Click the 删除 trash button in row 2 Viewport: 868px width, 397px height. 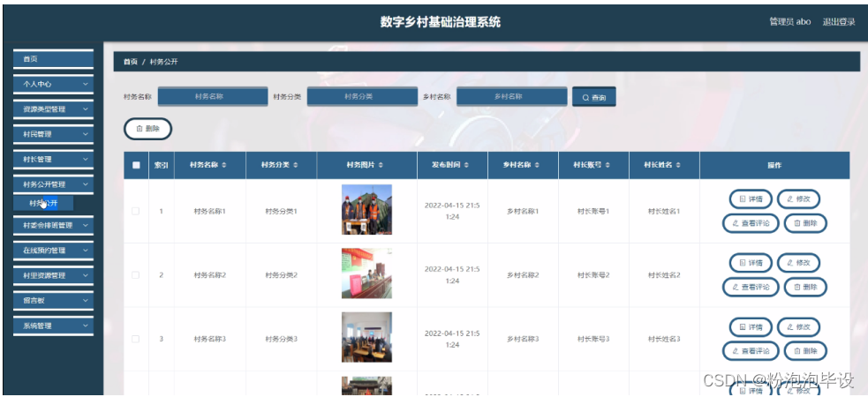(x=805, y=287)
